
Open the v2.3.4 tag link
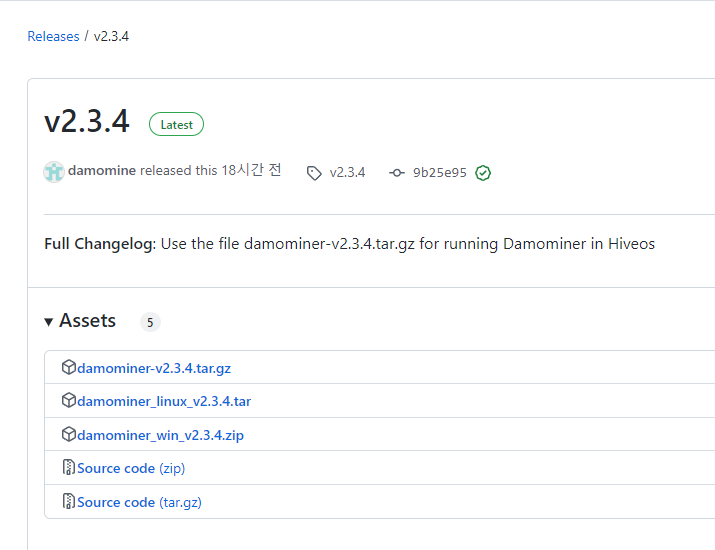point(347,172)
